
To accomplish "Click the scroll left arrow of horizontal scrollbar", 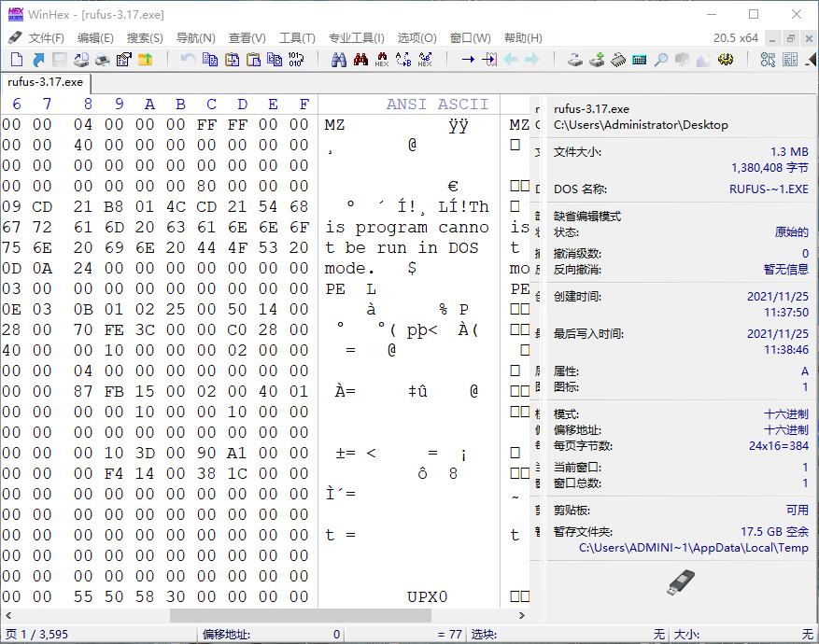I will (7, 616).
